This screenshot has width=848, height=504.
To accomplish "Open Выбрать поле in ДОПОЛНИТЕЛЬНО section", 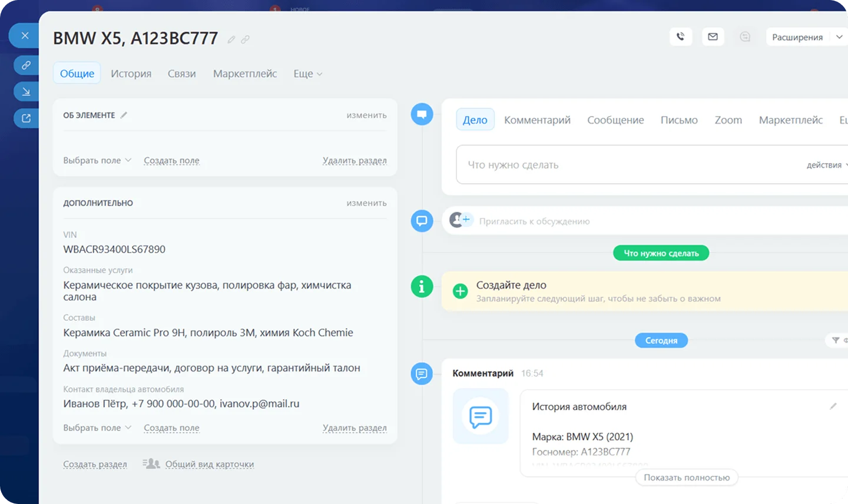I will coord(97,427).
